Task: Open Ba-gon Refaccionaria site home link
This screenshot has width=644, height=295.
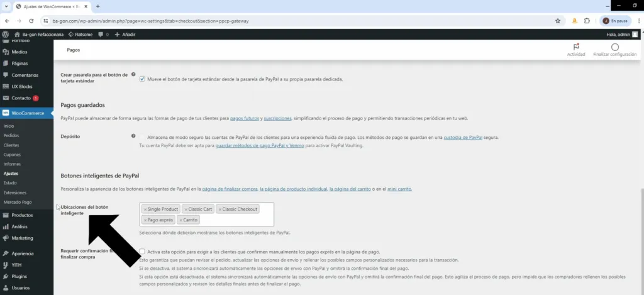Action: pos(39,35)
